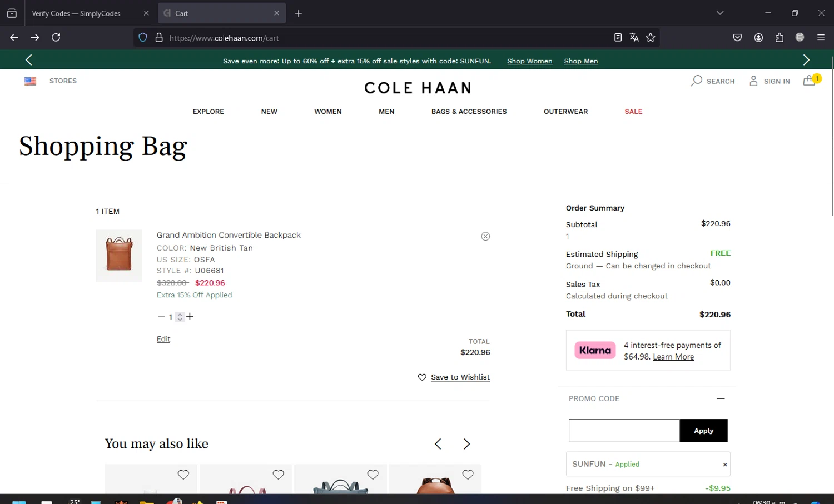The width and height of the screenshot is (834, 504).
Task: Open the recent browsing tabs list icon
Action: tap(12, 13)
